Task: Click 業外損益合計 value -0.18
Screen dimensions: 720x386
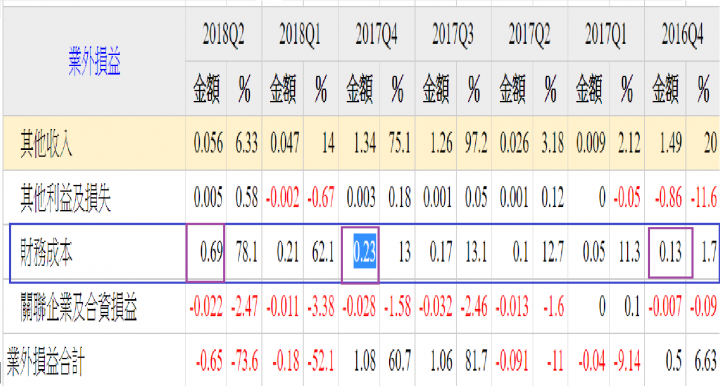Action: click(286, 361)
